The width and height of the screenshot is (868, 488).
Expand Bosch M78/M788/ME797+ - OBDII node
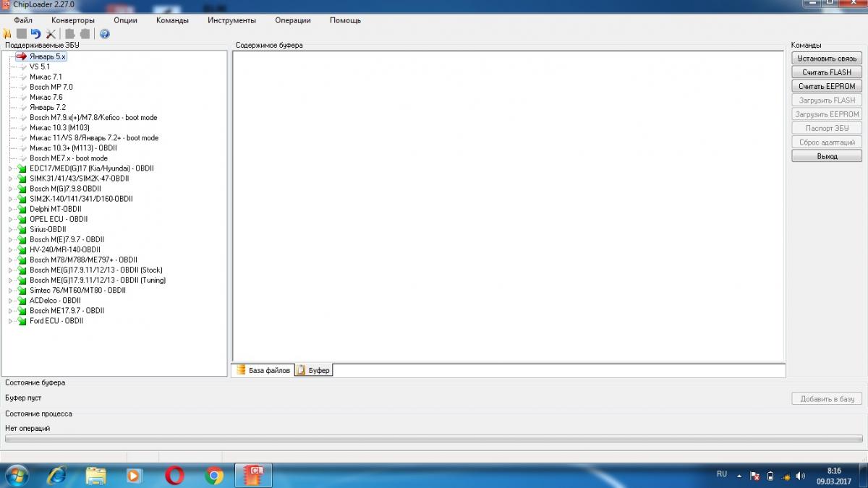[11, 260]
